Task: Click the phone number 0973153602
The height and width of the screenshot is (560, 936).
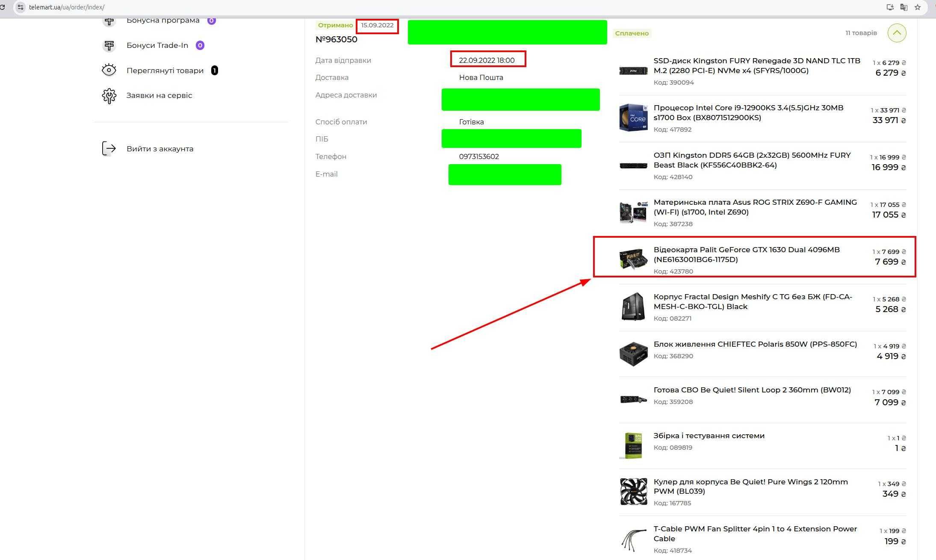Action: (x=479, y=156)
